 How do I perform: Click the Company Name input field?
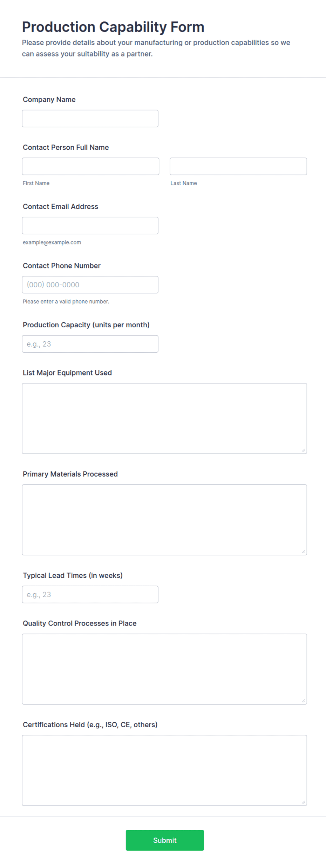tap(90, 119)
